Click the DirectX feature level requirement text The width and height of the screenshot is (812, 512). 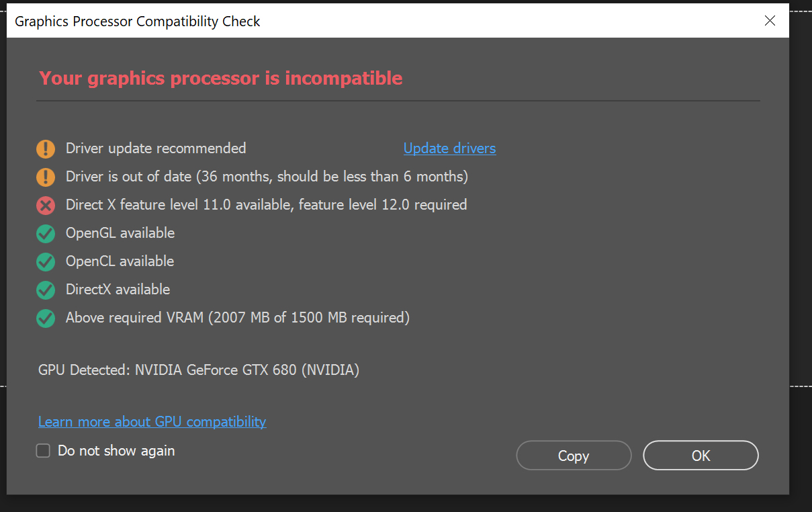coord(266,204)
